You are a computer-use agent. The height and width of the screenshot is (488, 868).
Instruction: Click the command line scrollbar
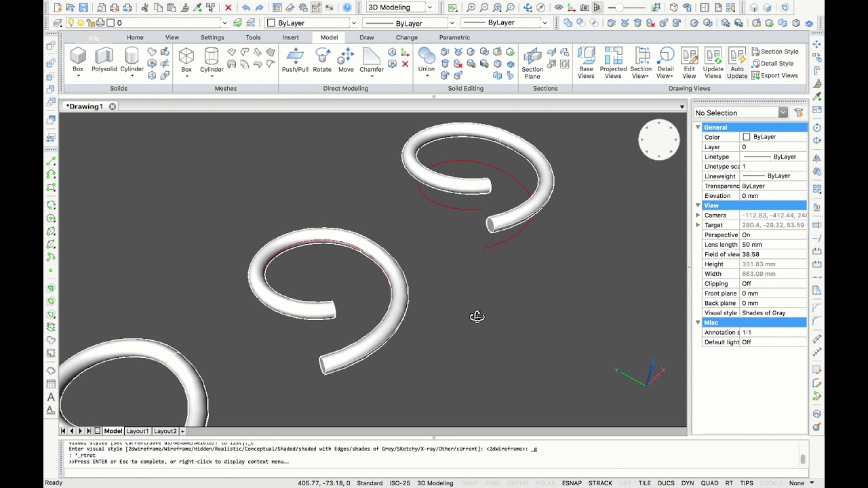pos(803,459)
